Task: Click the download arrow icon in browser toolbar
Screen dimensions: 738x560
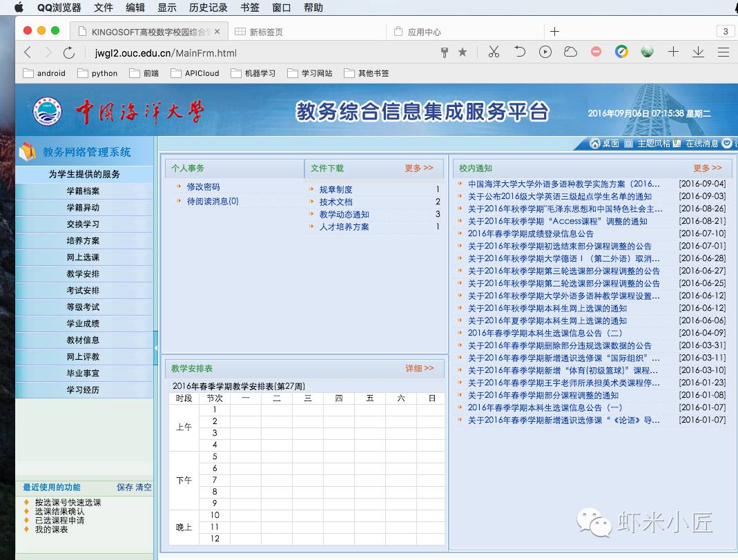Action: (698, 52)
